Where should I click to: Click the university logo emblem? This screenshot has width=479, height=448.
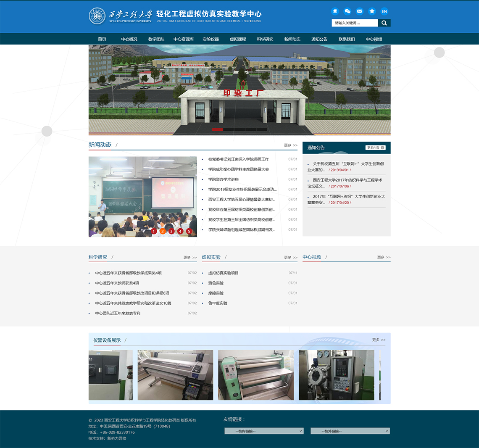(x=97, y=16)
